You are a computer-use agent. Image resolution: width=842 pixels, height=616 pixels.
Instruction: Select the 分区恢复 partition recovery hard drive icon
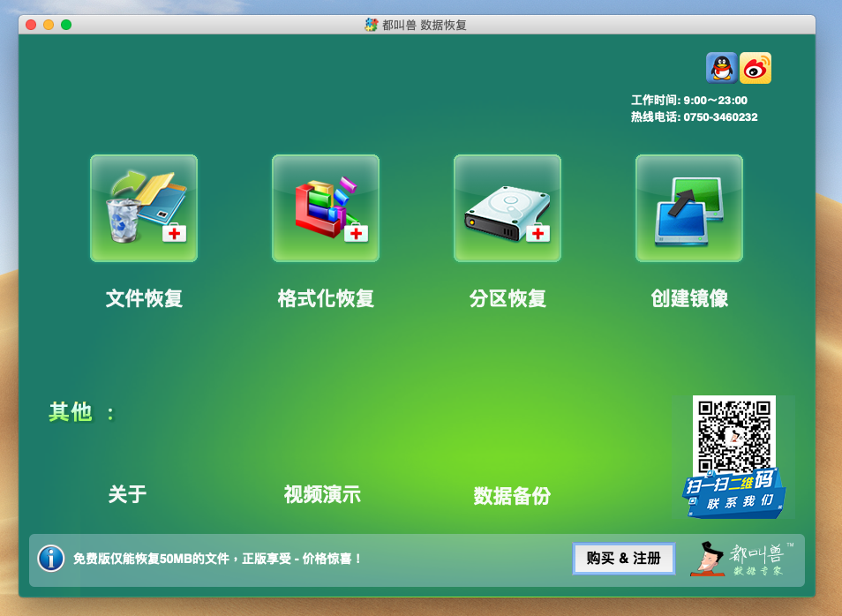507,208
